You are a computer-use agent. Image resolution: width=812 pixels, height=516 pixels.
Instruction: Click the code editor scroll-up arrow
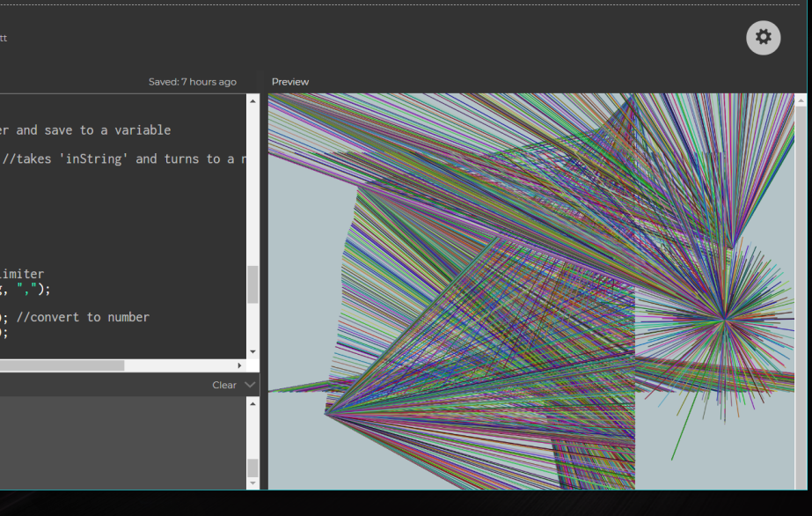click(252, 101)
